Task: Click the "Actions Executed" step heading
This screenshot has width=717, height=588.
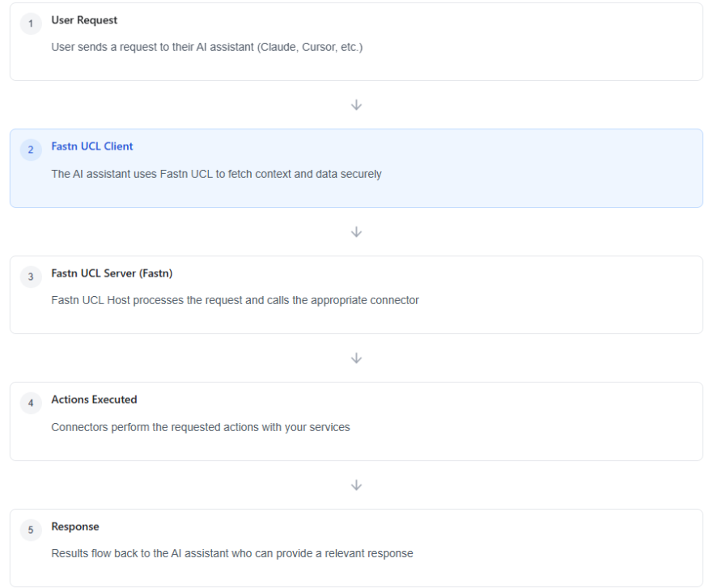Action: coord(94,400)
